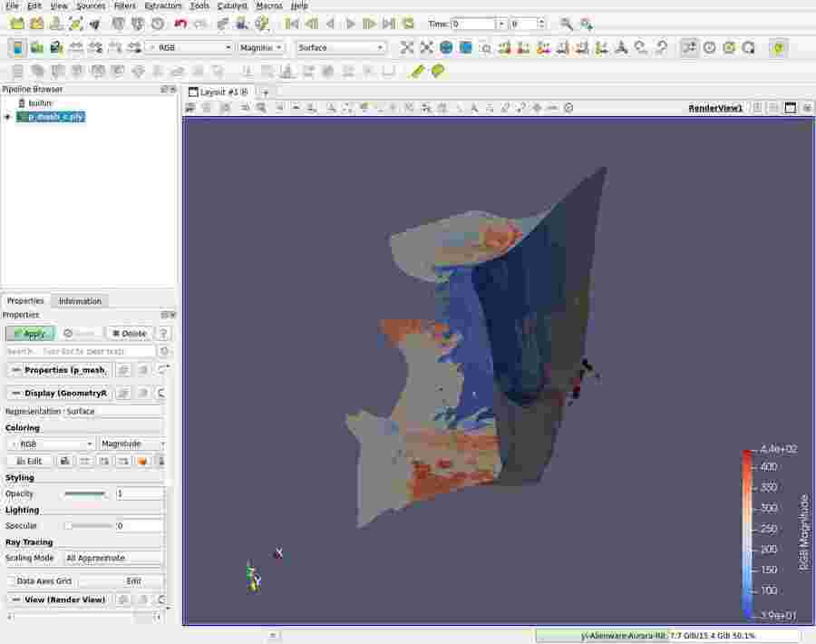Screen dimensions: 816x644
Task: Click the Find Data magnifier icon
Action: 566,24
